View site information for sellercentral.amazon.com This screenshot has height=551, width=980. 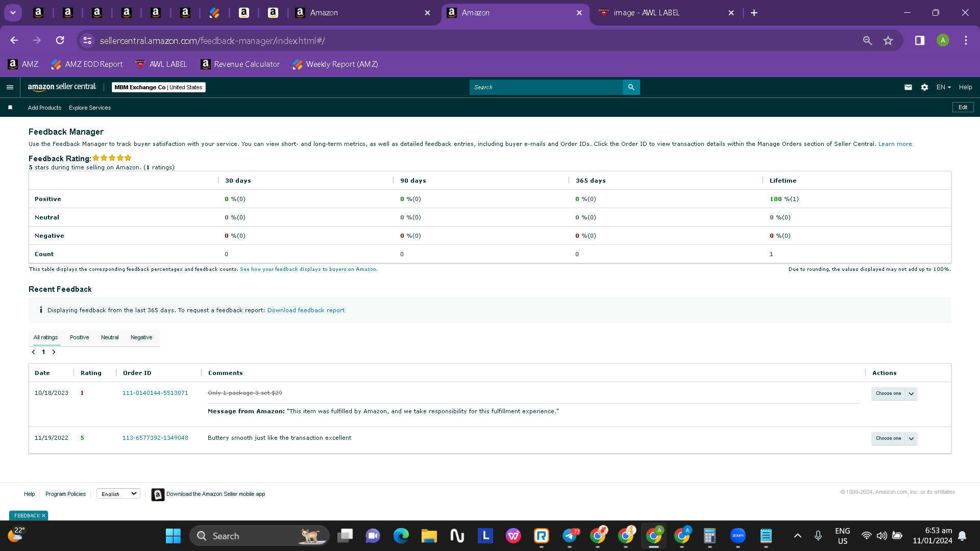[87, 40]
